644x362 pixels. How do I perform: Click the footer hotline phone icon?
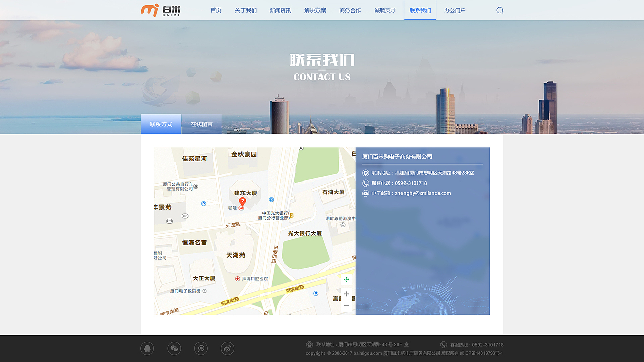(444, 345)
